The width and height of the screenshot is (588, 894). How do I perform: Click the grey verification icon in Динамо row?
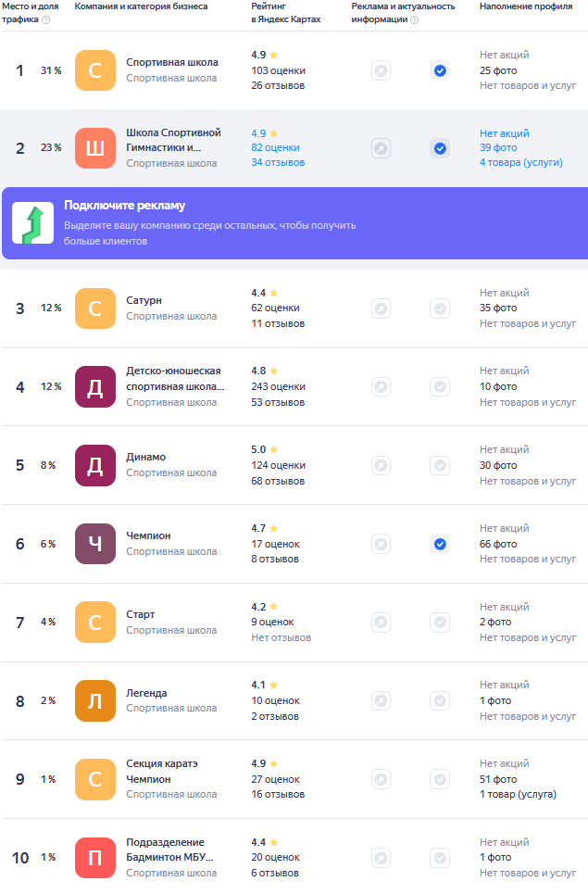(440, 466)
